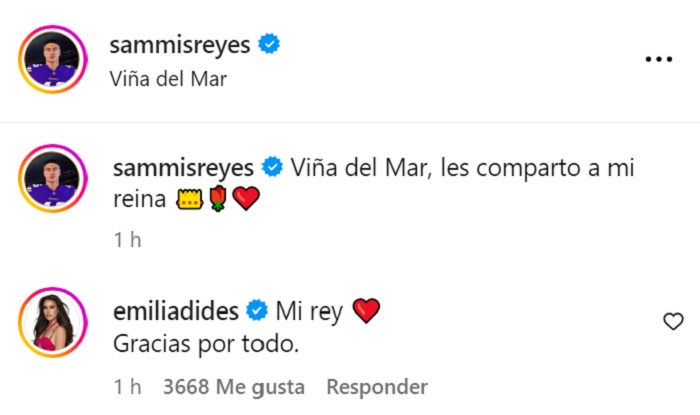Visit the emiliadides profile via her username

tap(178, 312)
